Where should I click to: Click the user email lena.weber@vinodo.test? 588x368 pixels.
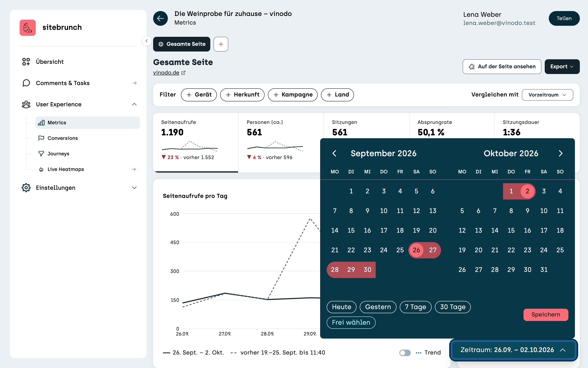click(x=499, y=23)
